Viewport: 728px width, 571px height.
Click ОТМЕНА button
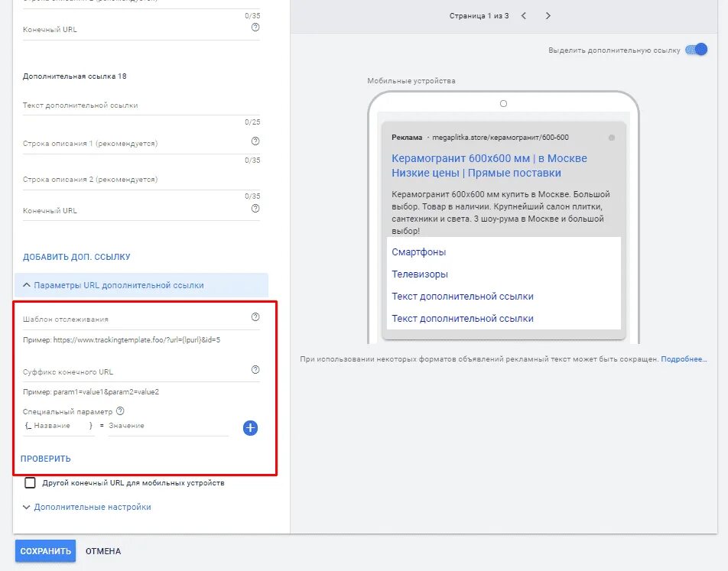[103, 551]
